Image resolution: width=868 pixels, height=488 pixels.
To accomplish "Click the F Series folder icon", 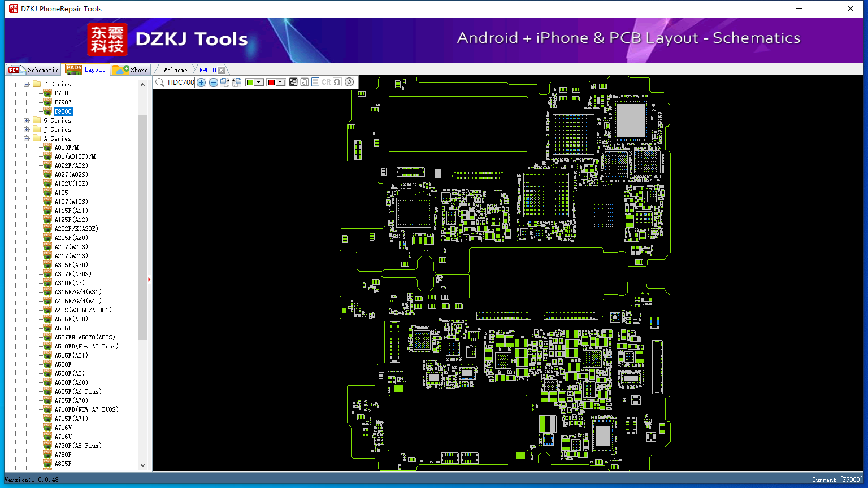I will (x=37, y=84).
